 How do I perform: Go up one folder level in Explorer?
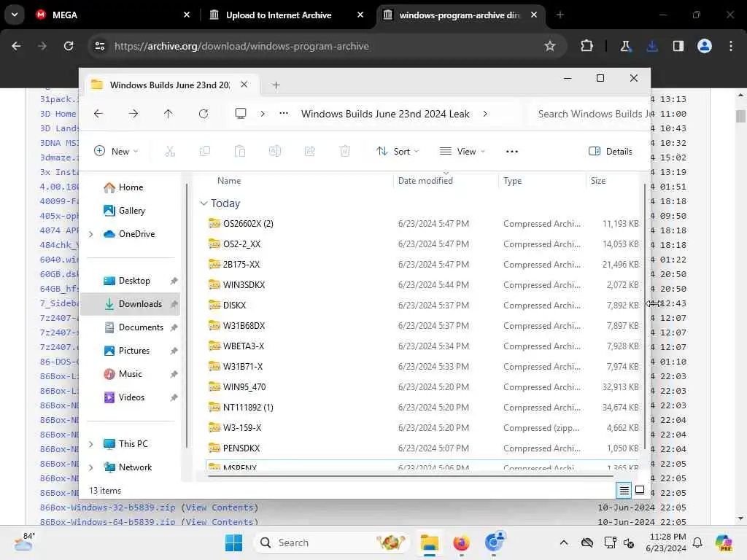point(169,114)
